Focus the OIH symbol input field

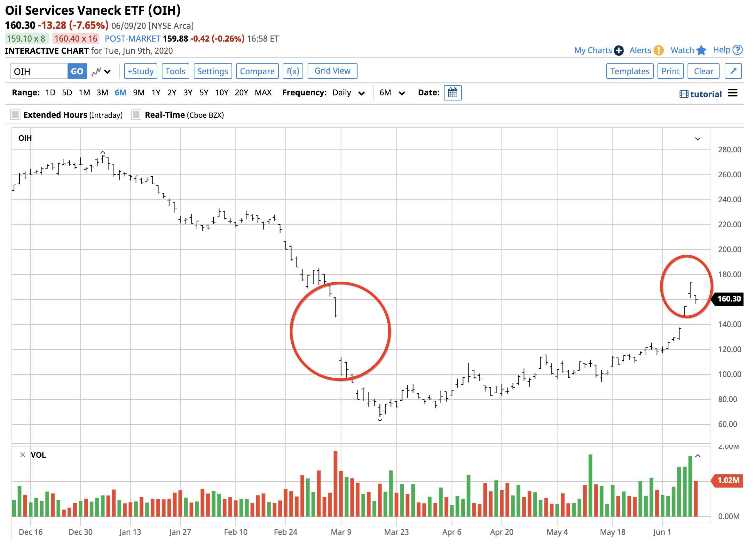[x=39, y=71]
